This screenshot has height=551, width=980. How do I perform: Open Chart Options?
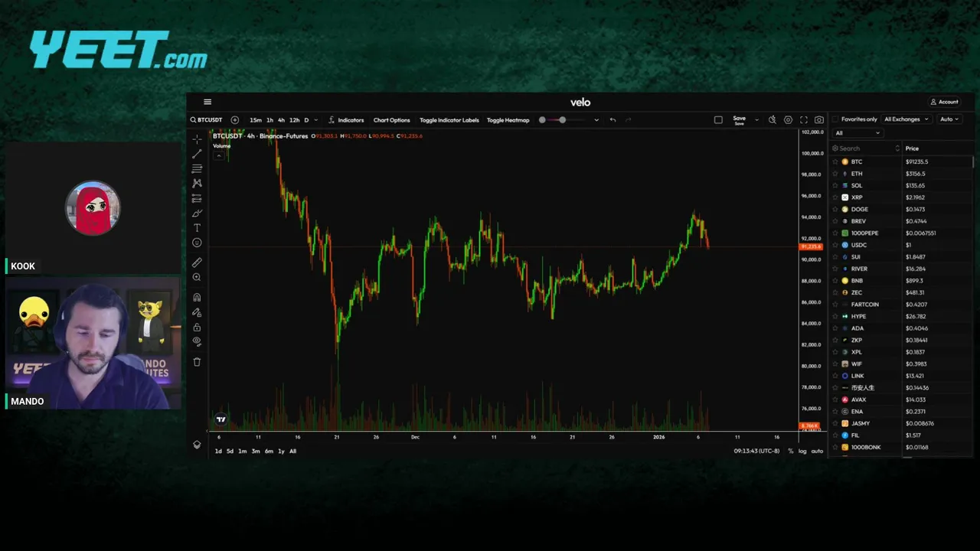pos(392,120)
